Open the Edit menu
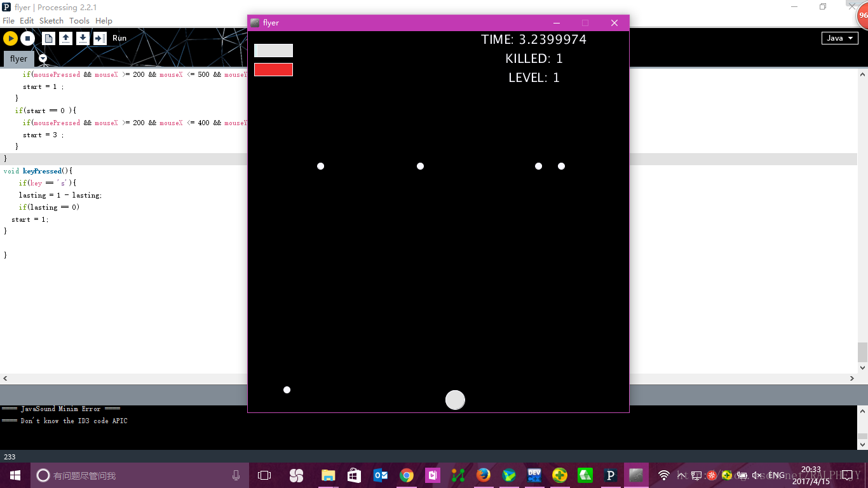Screen dimensions: 868x488 (x=27, y=21)
